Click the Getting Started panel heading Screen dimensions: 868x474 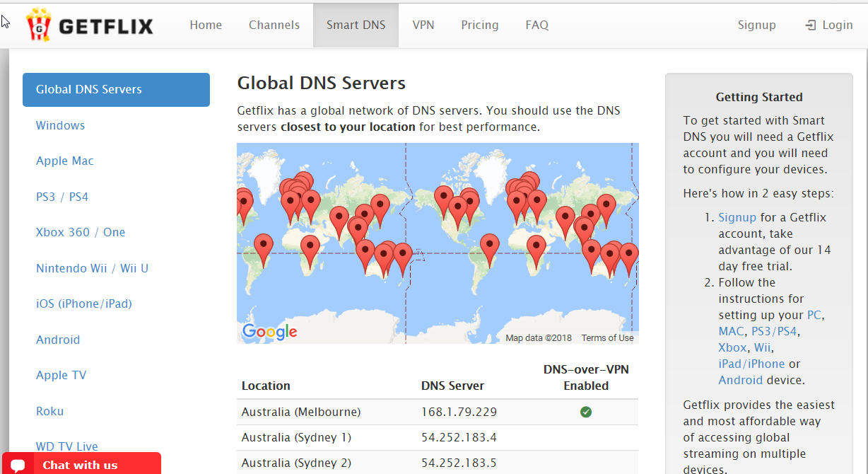click(759, 97)
